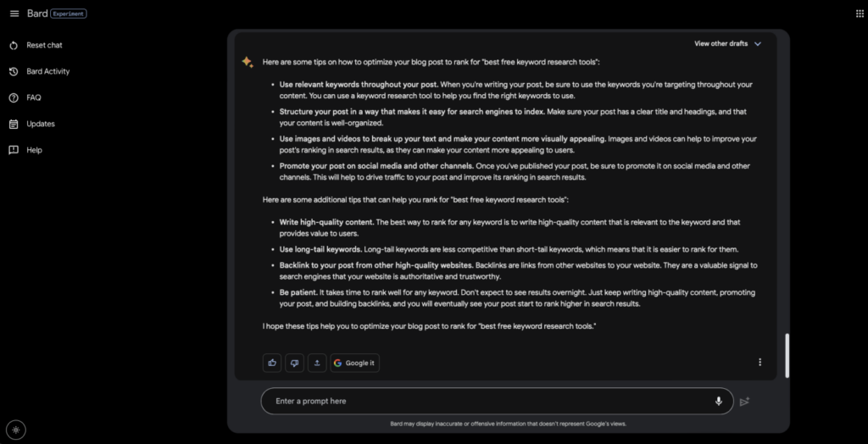Click the Google it button

[355, 363]
